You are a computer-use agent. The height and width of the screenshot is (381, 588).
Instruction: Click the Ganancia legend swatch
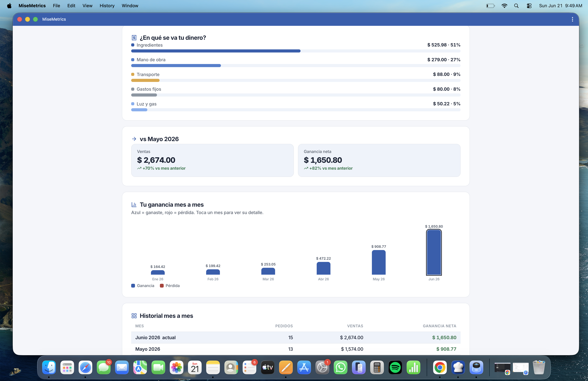pyautogui.click(x=133, y=285)
